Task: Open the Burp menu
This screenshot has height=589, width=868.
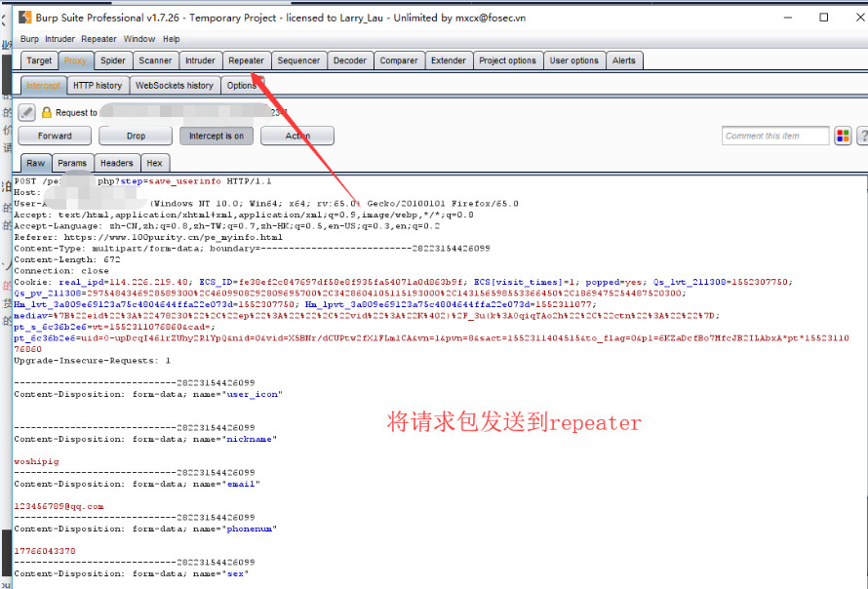Action: tap(29, 39)
